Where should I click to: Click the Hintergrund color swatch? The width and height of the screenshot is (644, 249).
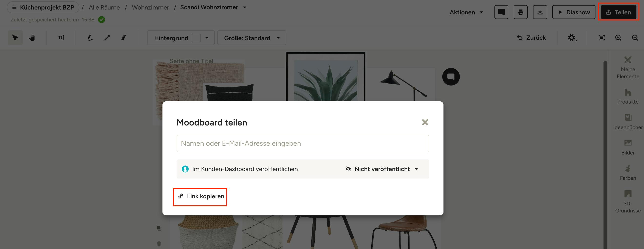tap(196, 38)
